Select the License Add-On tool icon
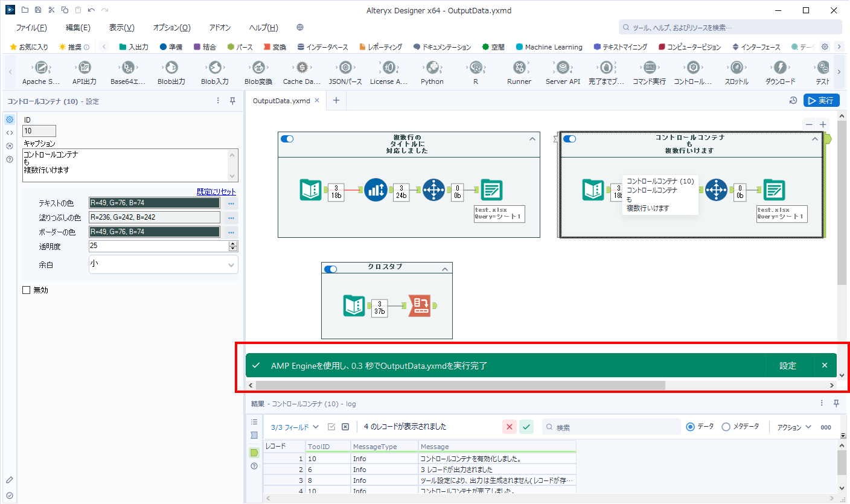The width and height of the screenshot is (850, 504). (x=389, y=68)
